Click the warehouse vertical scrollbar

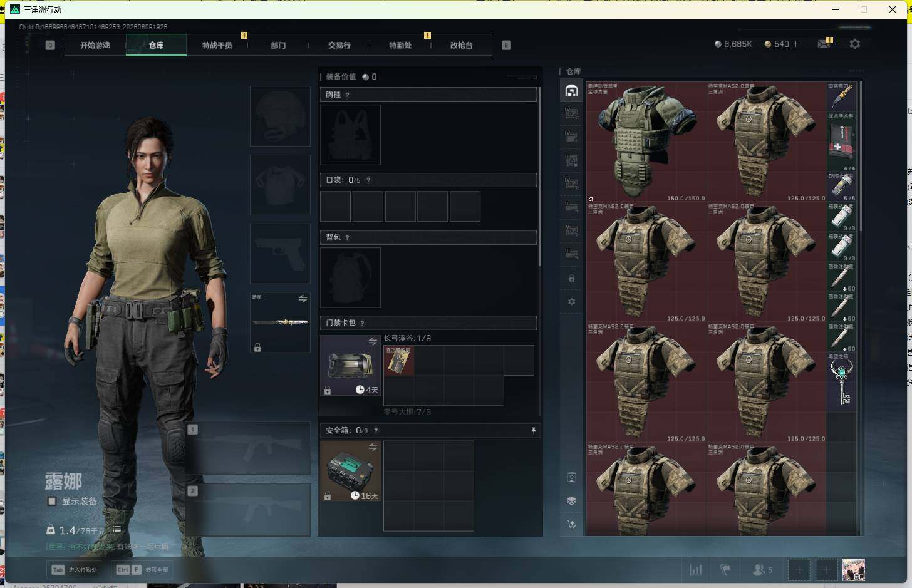[861, 157]
